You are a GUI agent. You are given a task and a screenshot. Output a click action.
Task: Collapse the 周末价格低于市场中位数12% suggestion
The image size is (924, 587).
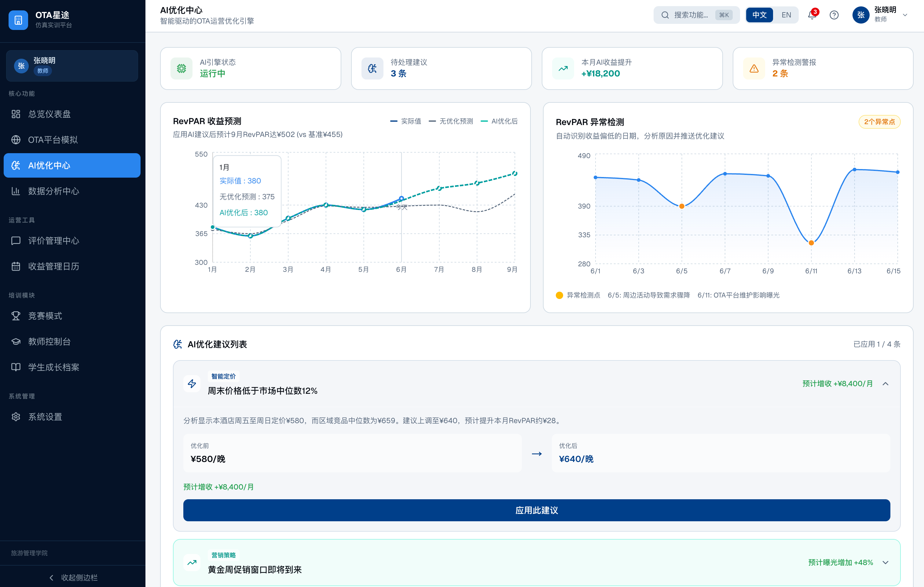pos(885,384)
